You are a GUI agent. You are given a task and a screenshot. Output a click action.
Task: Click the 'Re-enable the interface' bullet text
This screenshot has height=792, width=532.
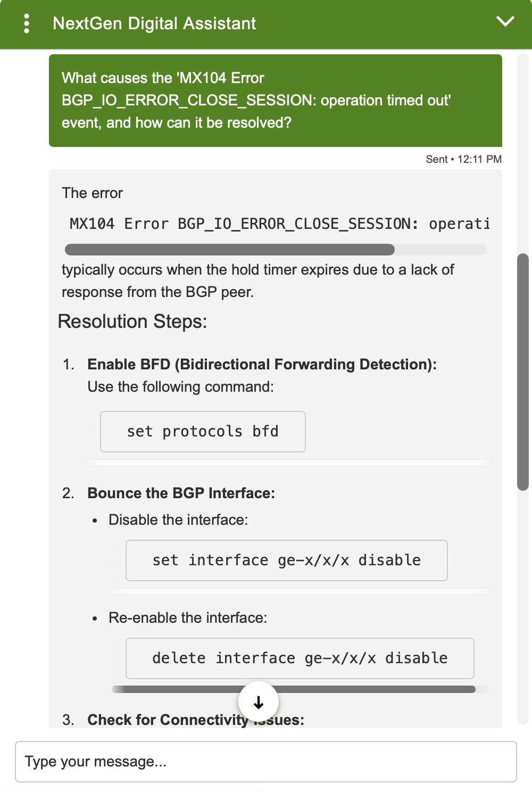[188, 617]
